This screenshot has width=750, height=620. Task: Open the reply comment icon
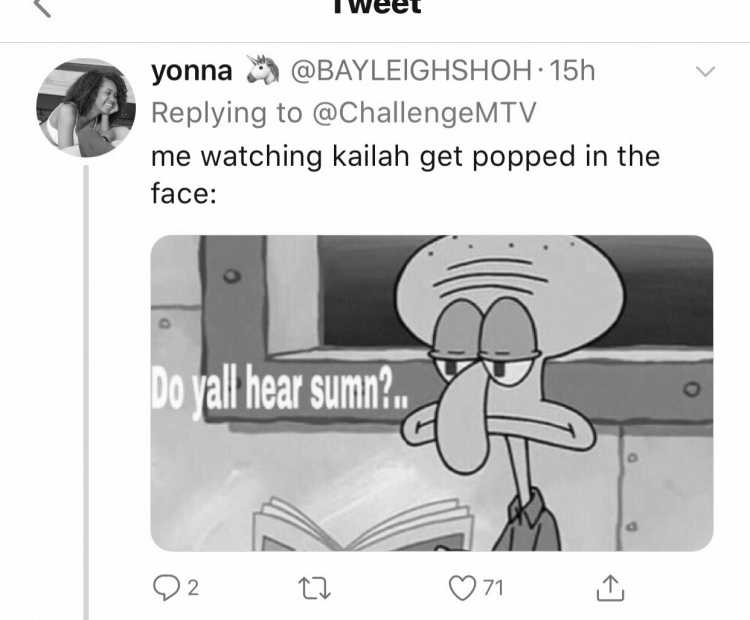pos(165,588)
